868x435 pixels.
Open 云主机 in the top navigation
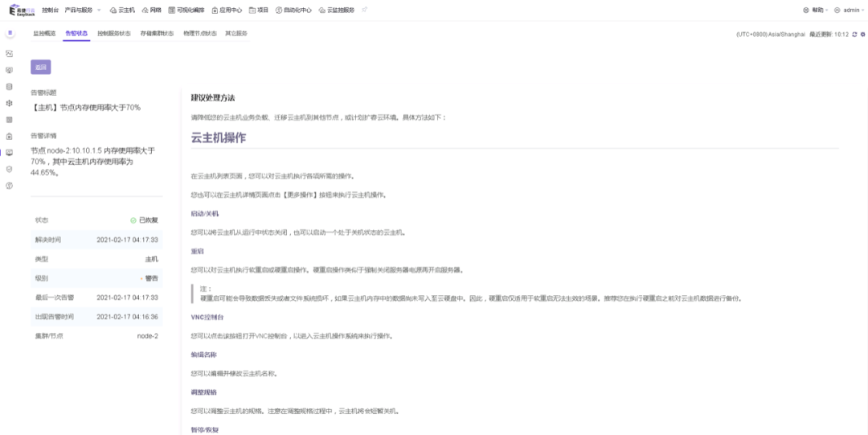click(127, 10)
